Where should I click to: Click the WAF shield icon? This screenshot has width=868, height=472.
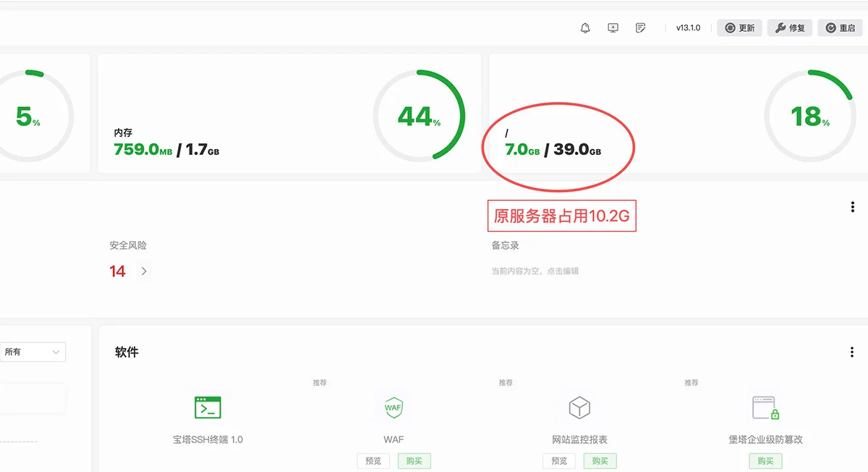coord(393,408)
